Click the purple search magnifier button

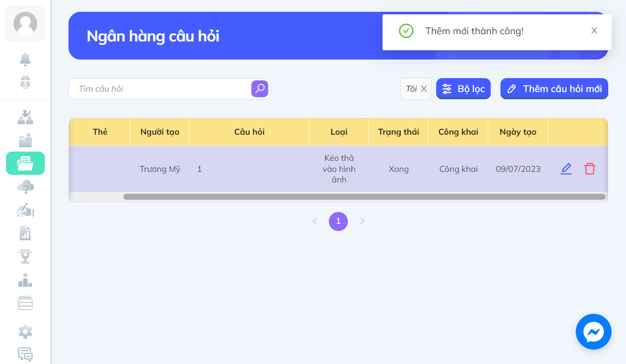tap(260, 89)
